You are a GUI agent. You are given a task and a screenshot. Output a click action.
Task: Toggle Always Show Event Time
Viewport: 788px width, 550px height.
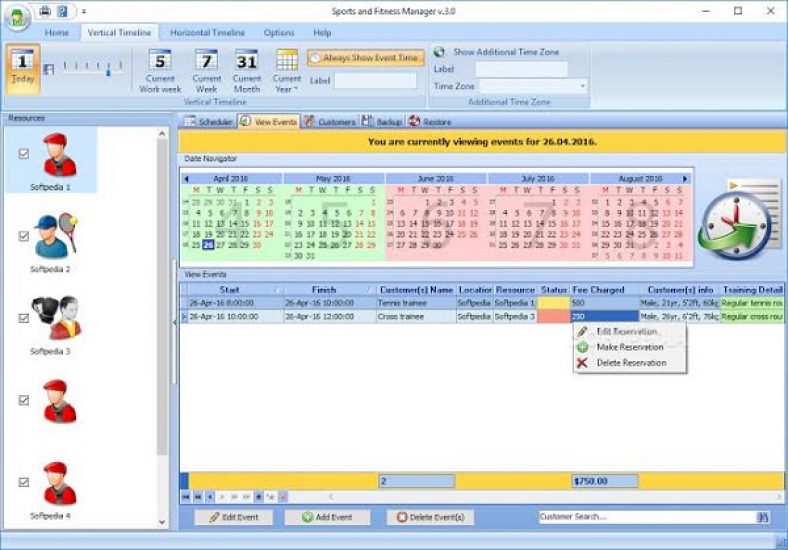click(x=365, y=58)
